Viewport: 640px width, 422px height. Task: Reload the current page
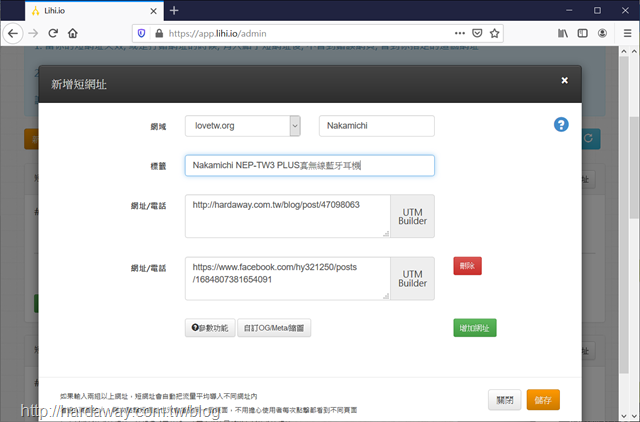(53, 33)
